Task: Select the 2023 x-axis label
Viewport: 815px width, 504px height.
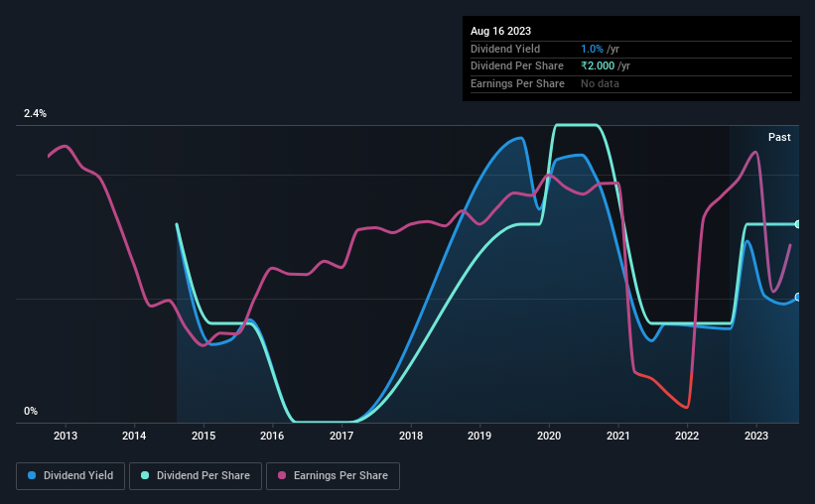Action: [x=756, y=436]
